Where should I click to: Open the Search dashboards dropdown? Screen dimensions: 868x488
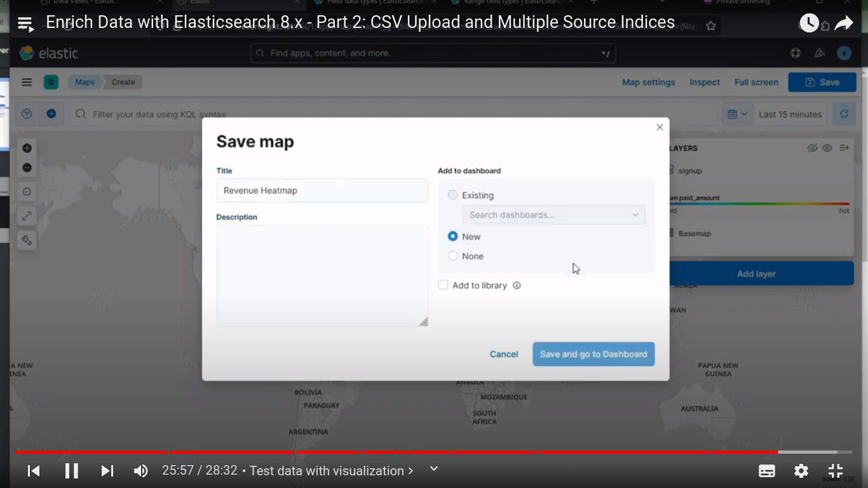pyautogui.click(x=553, y=215)
